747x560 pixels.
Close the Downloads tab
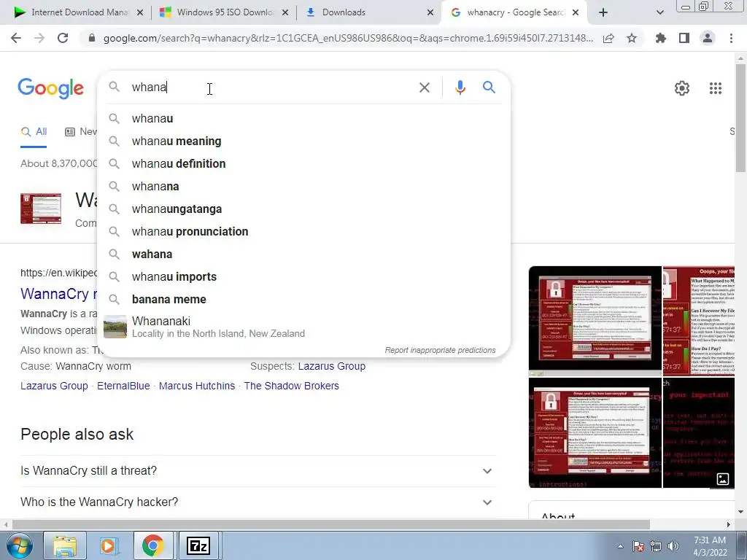[430, 12]
